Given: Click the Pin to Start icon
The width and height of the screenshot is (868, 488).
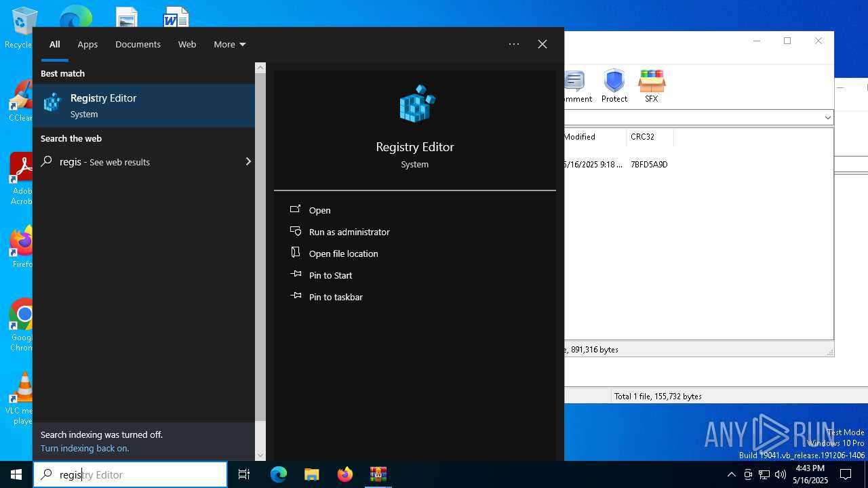Looking at the screenshot, I should coord(296,274).
